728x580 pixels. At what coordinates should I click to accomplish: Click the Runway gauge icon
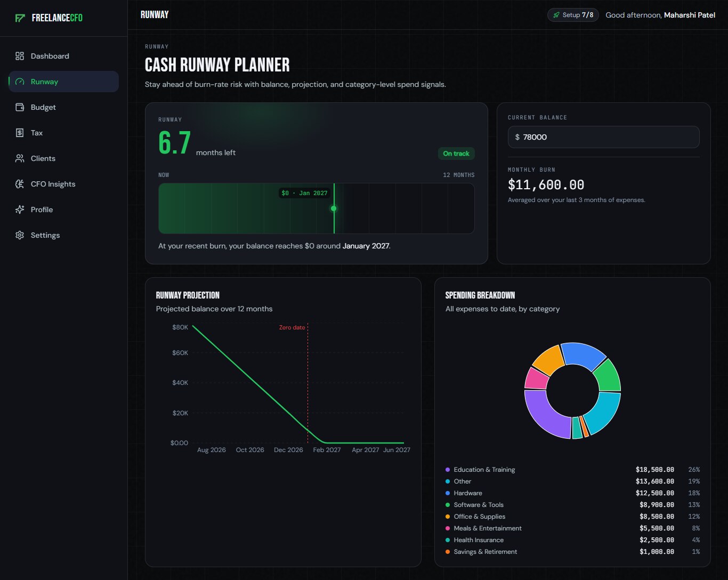tap(20, 82)
